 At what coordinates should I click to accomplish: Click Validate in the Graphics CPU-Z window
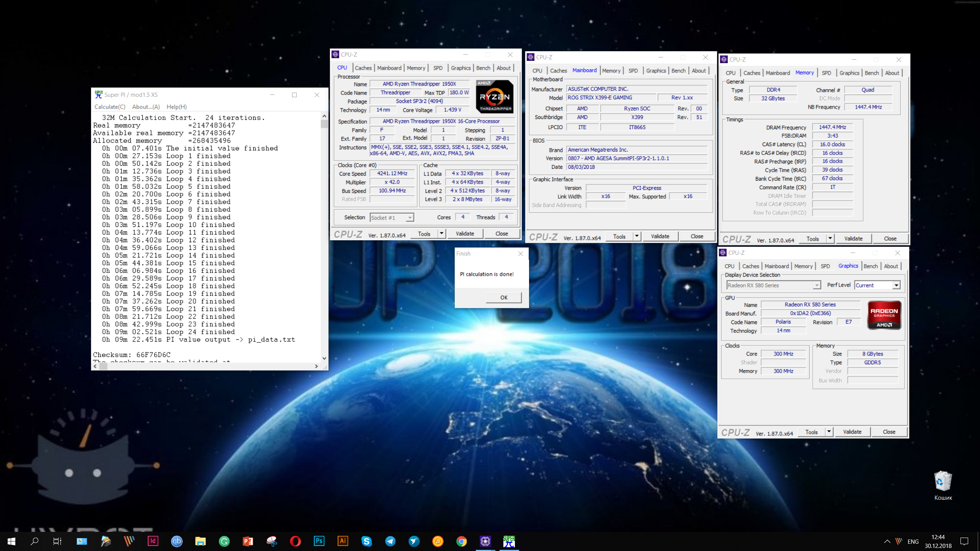[852, 432]
